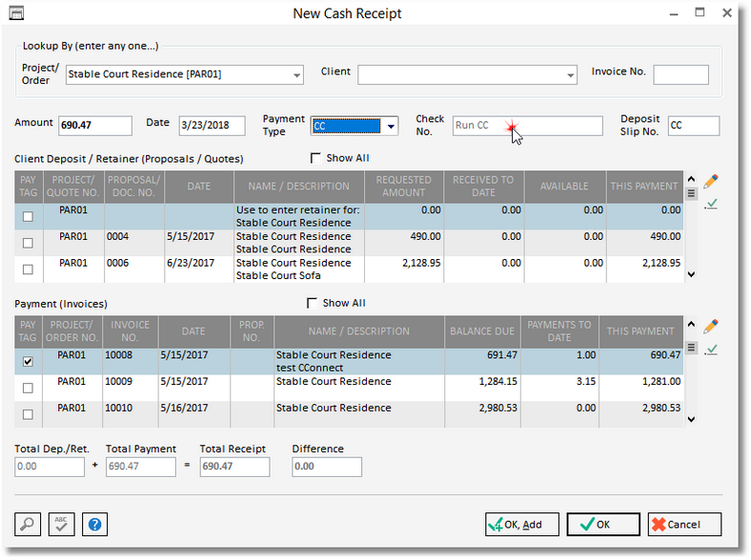751x560 pixels.
Task: Click NAME / DESCRIPTION header in deposit grid
Action: coord(299,187)
